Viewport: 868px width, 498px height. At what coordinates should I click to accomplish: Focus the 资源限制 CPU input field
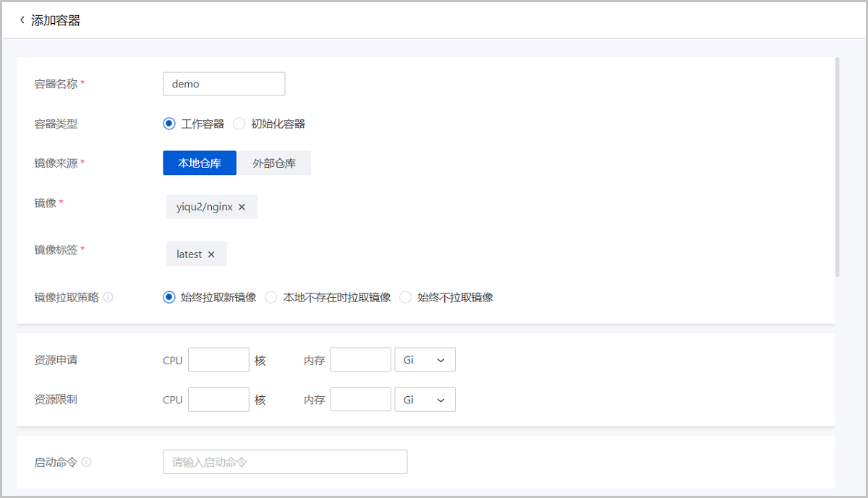click(218, 400)
